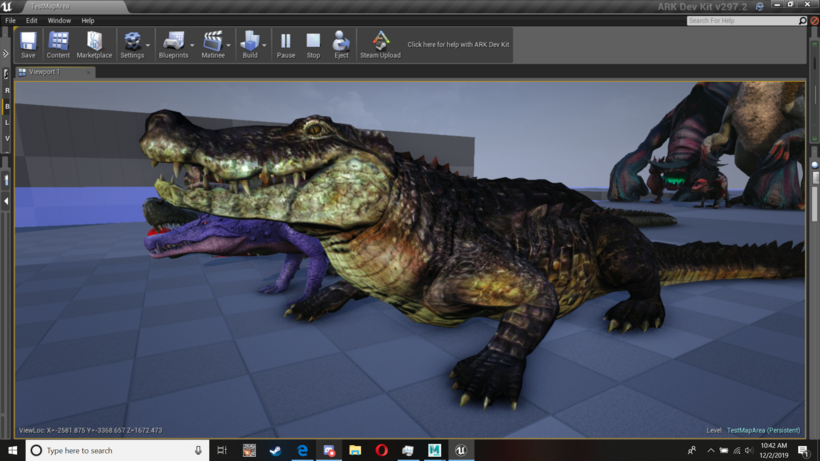Open the File menu
The width and height of the screenshot is (820, 461).
point(11,20)
